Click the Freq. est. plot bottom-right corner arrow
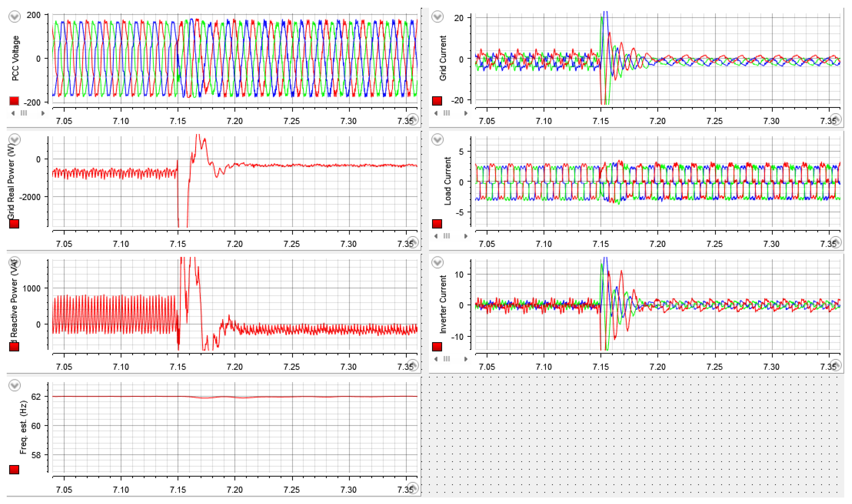 [x=413, y=488]
